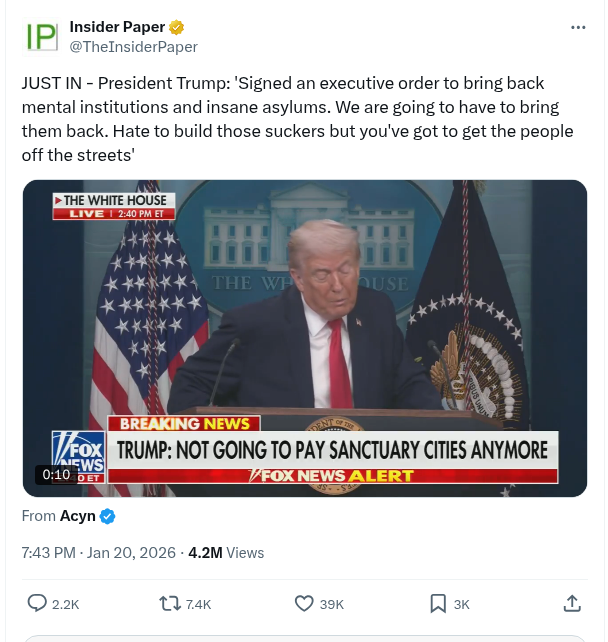This screenshot has width=608, height=642.
Task: Open the three-dot more options menu
Action: point(578,27)
